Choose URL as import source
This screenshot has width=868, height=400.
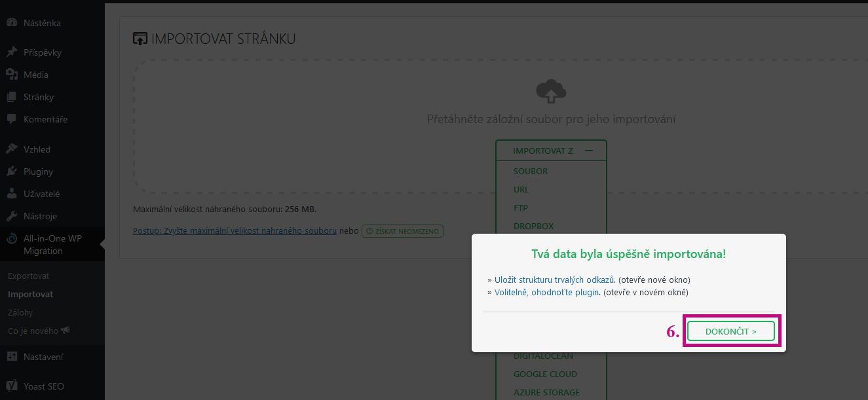521,190
